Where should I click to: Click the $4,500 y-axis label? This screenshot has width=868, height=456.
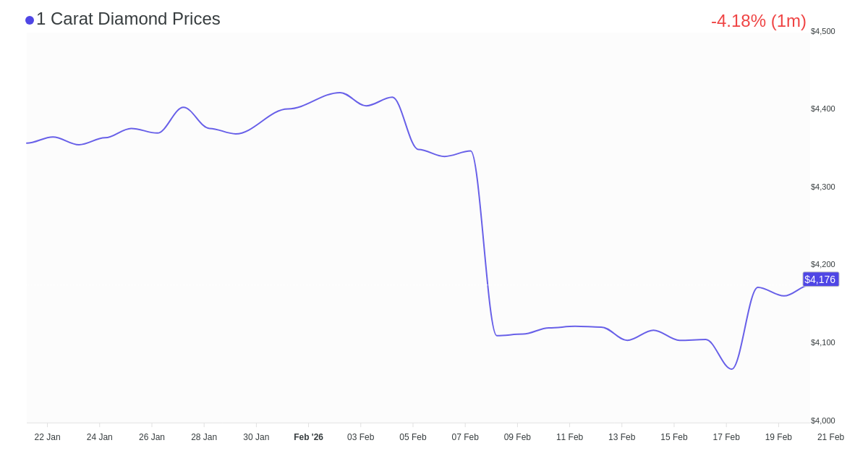(822, 31)
